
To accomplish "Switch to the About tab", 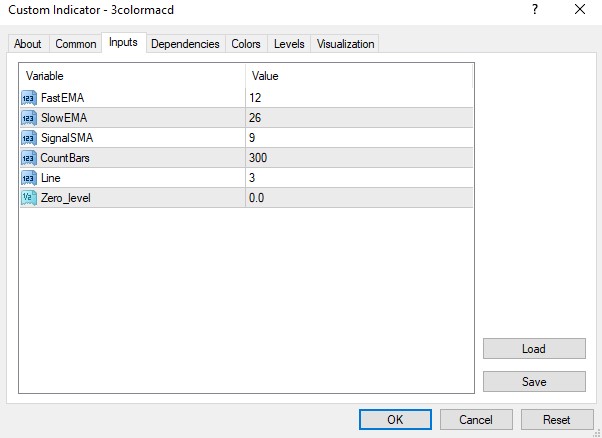I will (x=28, y=44).
